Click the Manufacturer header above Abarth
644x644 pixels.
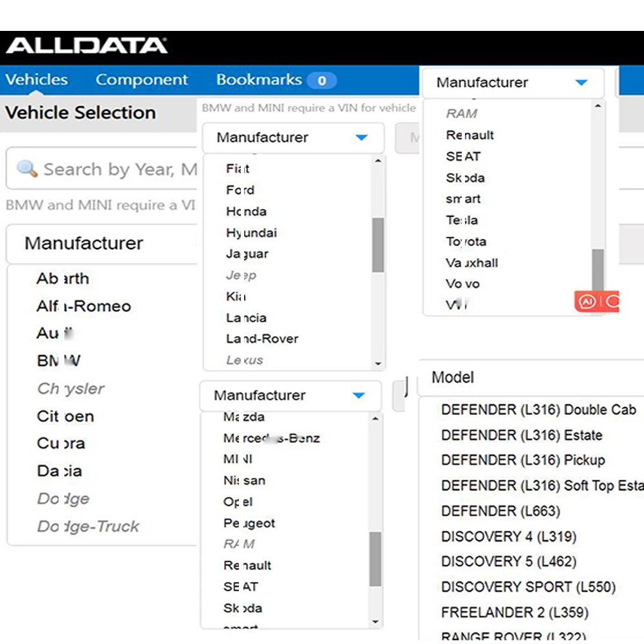(102, 243)
